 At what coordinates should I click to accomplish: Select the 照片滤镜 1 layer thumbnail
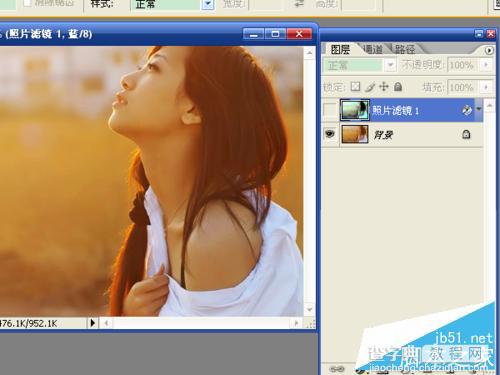click(354, 110)
